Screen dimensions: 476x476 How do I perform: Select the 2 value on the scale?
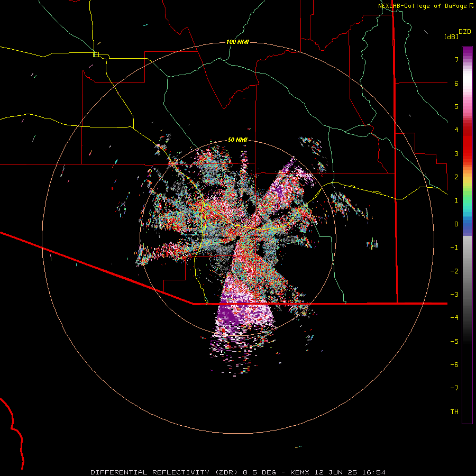[456, 177]
